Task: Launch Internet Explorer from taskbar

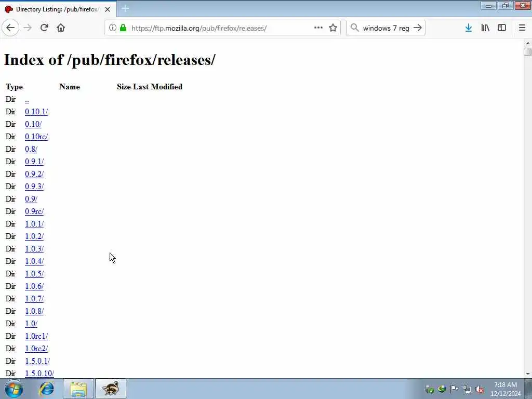Action: tap(46, 389)
